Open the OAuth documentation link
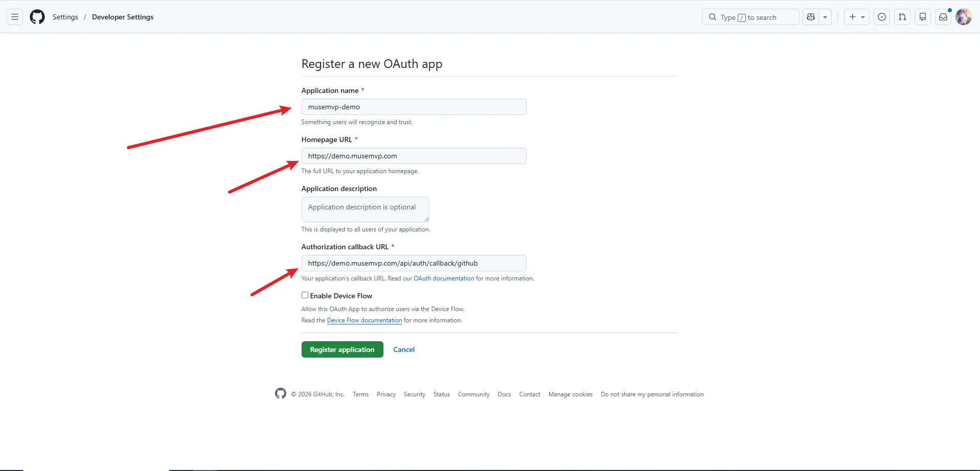 click(444, 278)
